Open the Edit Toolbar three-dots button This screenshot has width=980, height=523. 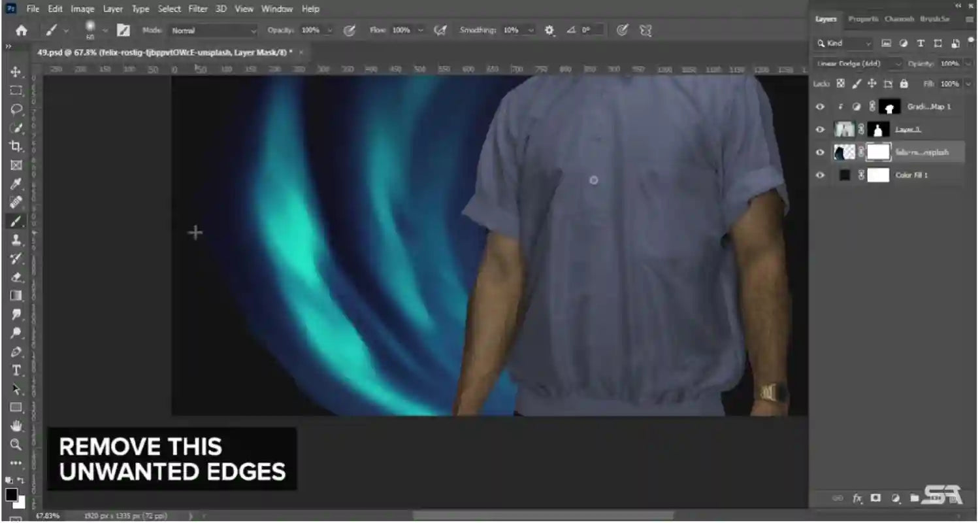point(16,463)
